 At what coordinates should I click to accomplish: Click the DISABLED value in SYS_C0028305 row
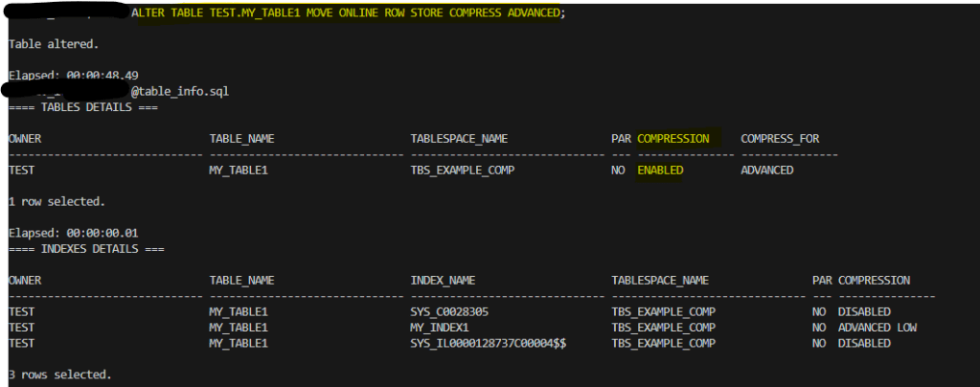coord(864,311)
